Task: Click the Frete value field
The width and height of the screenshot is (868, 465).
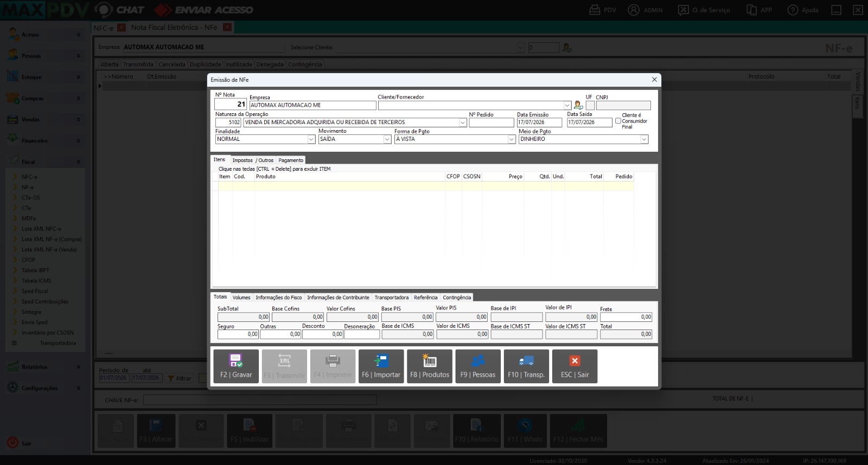Action: pos(626,317)
